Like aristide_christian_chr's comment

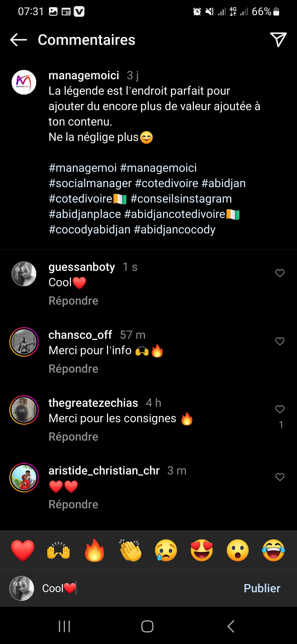(280, 477)
